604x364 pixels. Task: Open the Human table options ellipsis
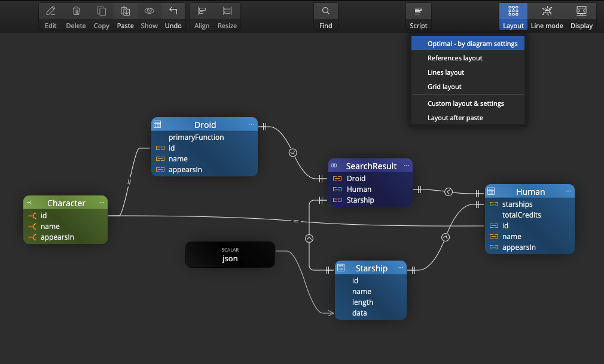click(569, 191)
